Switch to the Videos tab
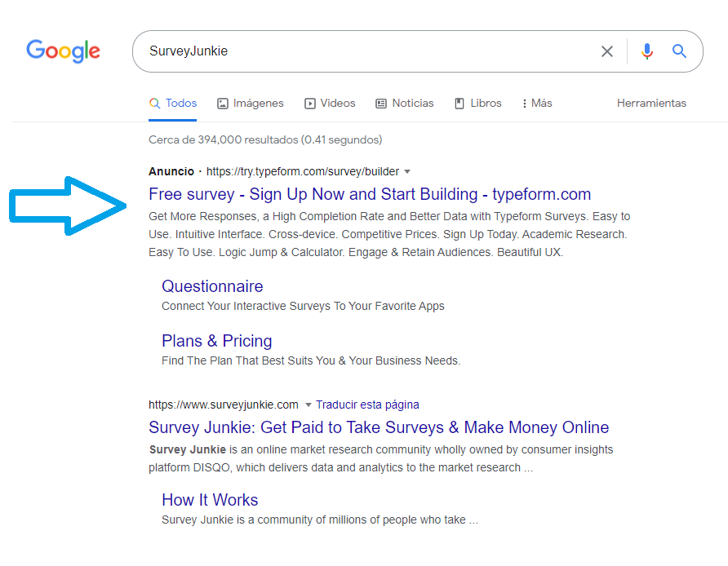The image size is (728, 566). (x=330, y=103)
